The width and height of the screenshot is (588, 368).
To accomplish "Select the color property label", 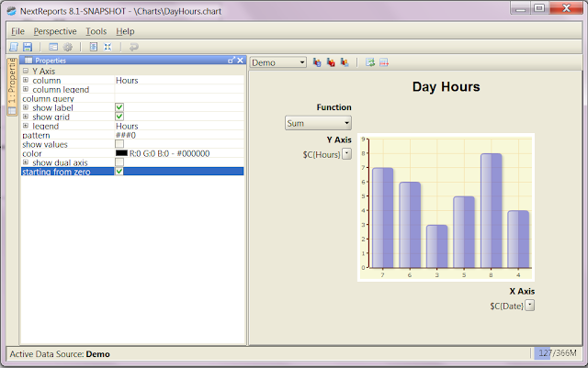I will (x=32, y=153).
